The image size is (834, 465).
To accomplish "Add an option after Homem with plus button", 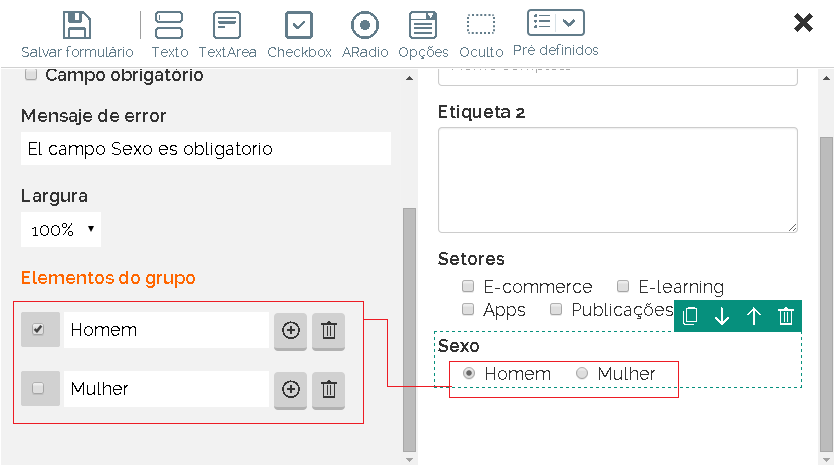I will pyautogui.click(x=291, y=330).
